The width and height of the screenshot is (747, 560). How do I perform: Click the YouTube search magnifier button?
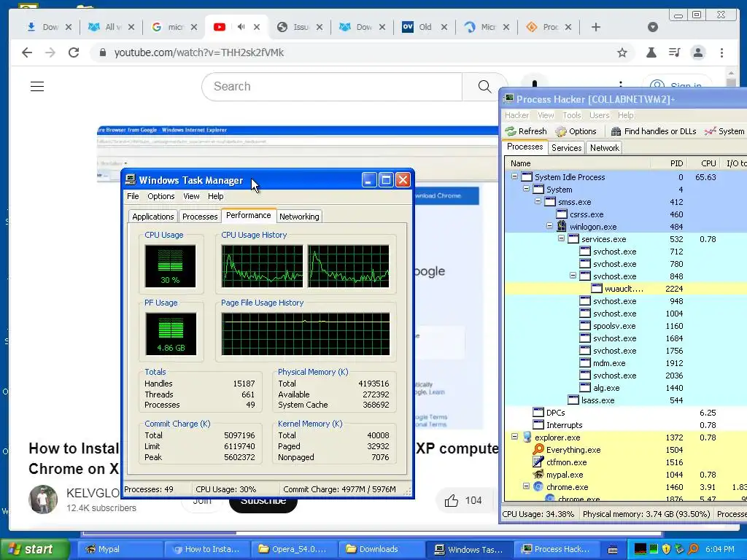(484, 86)
